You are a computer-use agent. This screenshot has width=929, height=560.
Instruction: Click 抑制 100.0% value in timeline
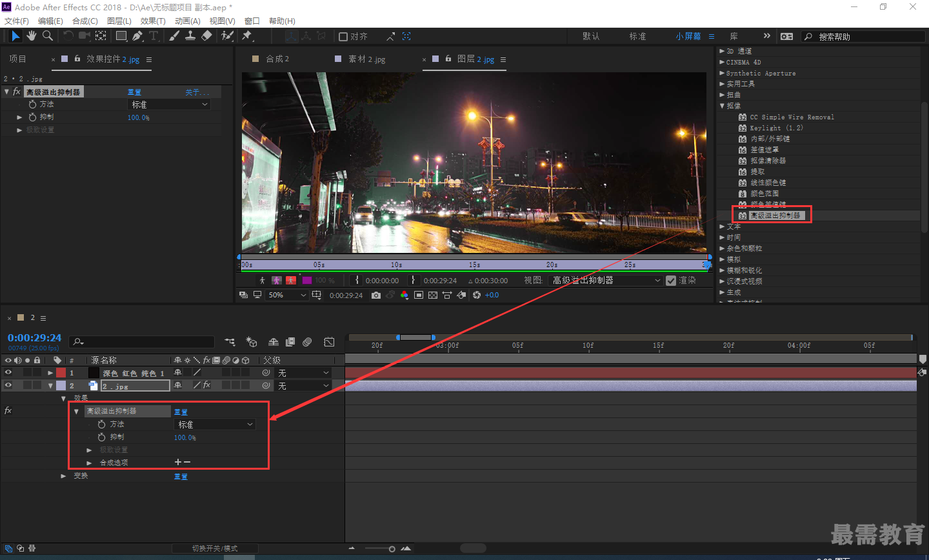[x=185, y=437]
